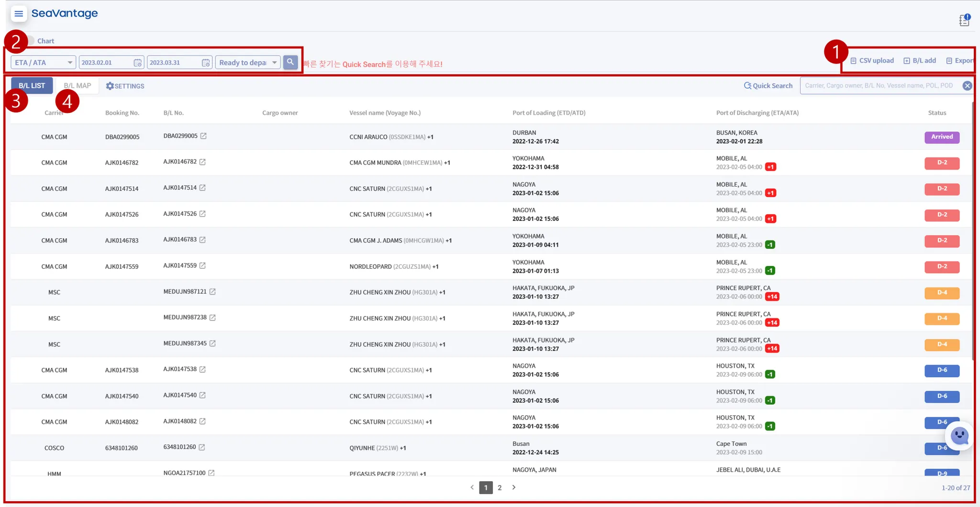Open external link icon for NGOA21757100
Image resolution: width=980 pixels, height=507 pixels.
coord(212,473)
